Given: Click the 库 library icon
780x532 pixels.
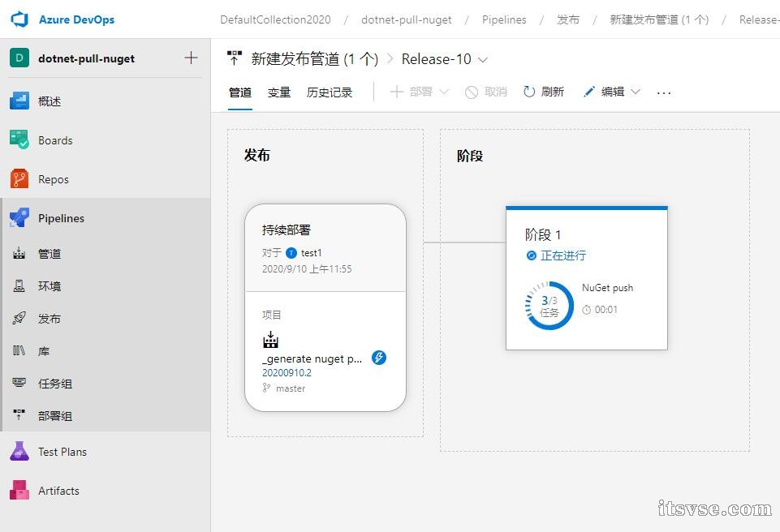Looking at the screenshot, I should point(19,350).
